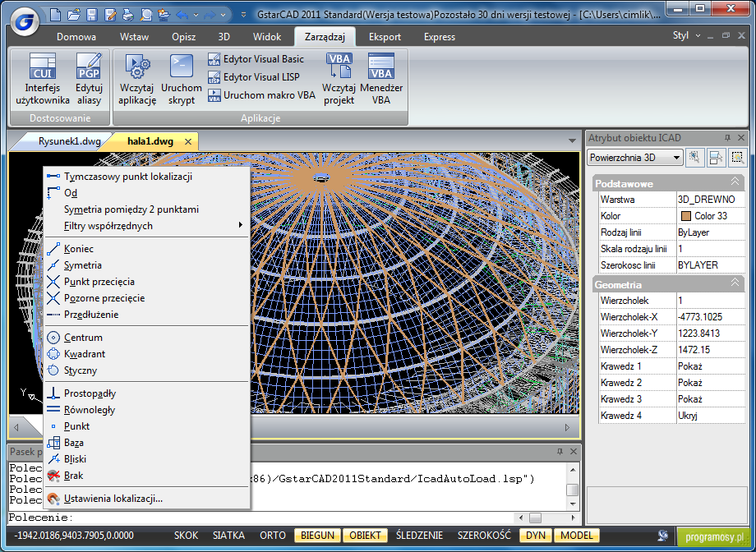The width and height of the screenshot is (756, 552).
Task: Pin the command line panel
Action: point(560,452)
